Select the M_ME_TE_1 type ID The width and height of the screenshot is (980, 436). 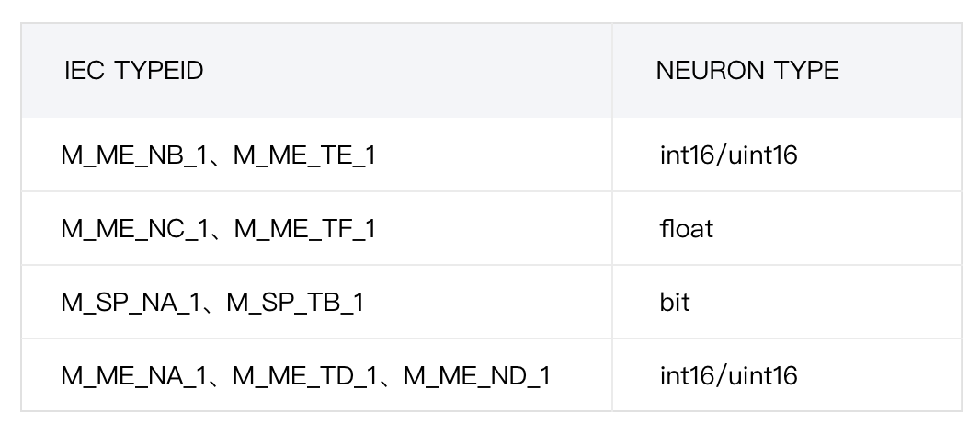tap(304, 155)
